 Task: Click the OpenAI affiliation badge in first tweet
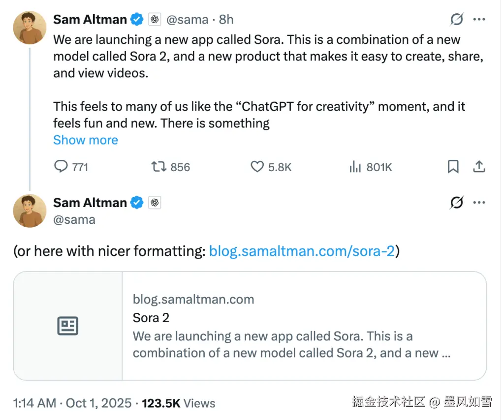155,20
